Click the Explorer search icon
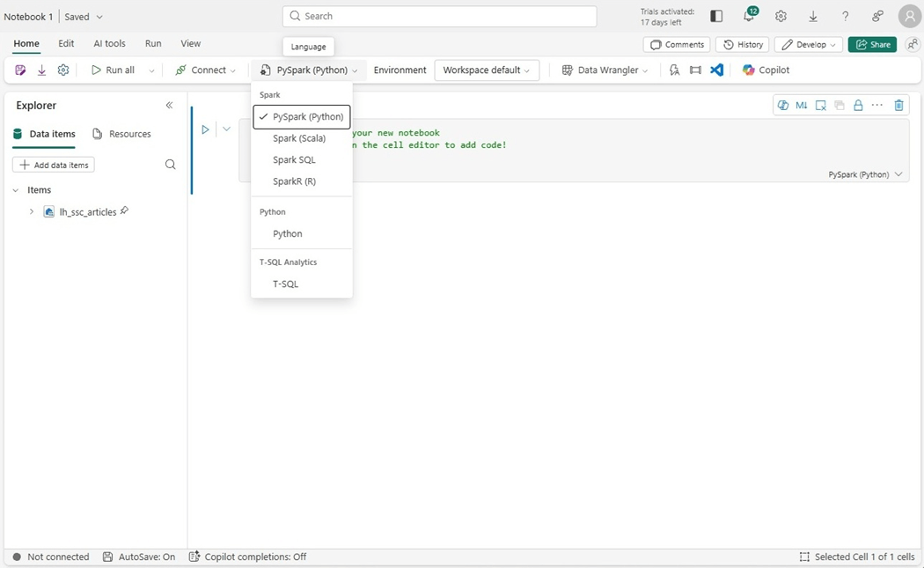Viewport: 924px width, 568px height. click(171, 165)
